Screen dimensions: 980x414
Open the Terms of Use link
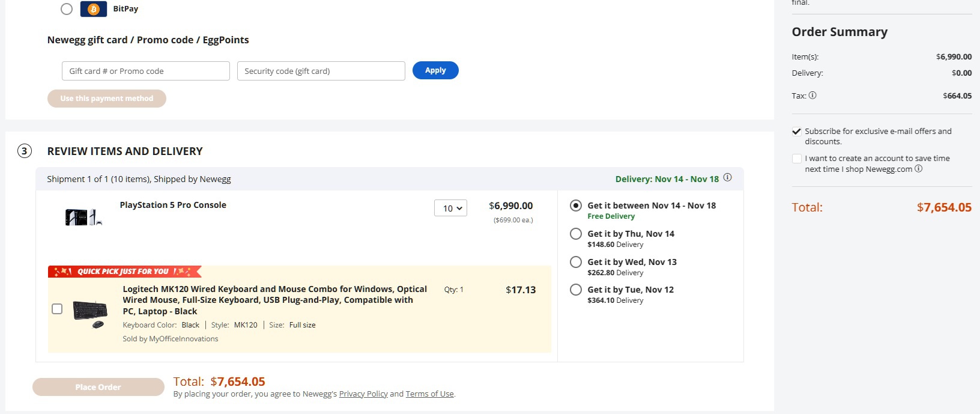429,394
